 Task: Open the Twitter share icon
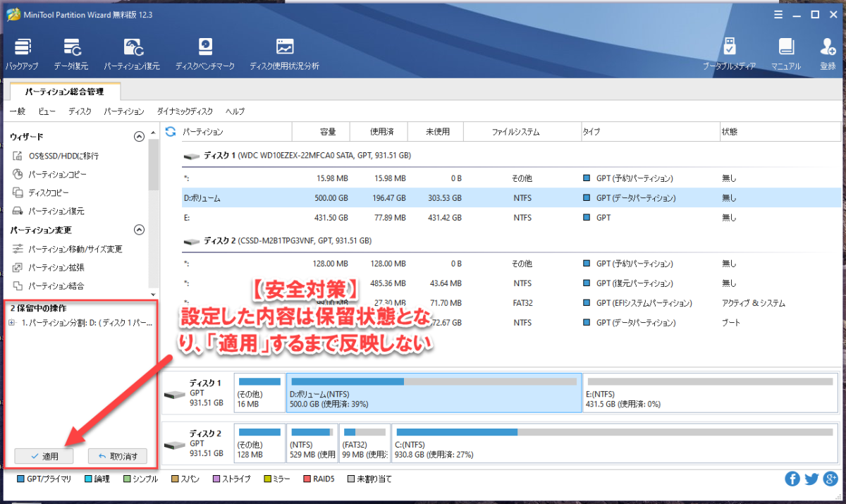pyautogui.click(x=811, y=479)
